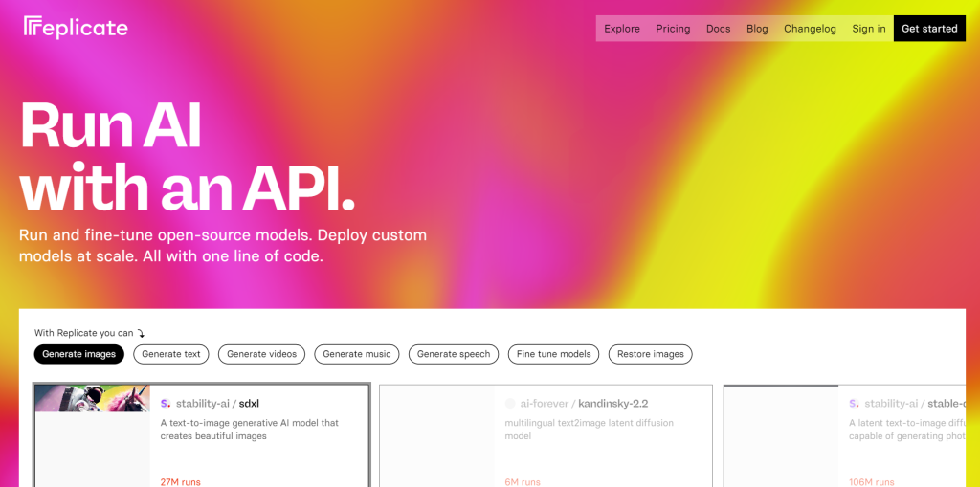The width and height of the screenshot is (980, 487).
Task: Open the Pricing page
Action: point(673,29)
